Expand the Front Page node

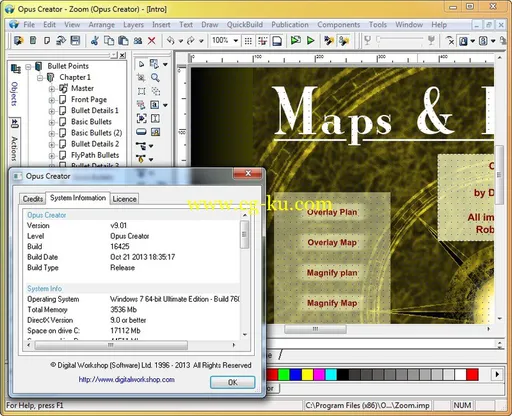(52, 100)
